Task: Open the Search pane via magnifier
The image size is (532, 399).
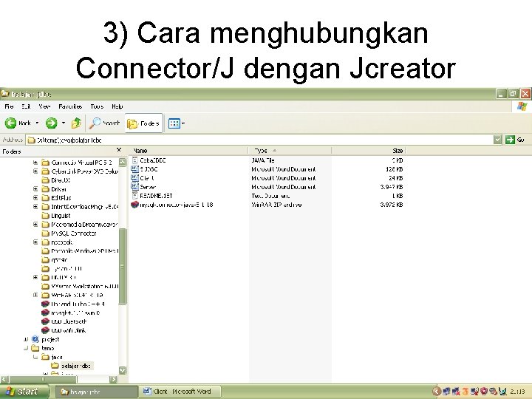Action: tap(104, 123)
